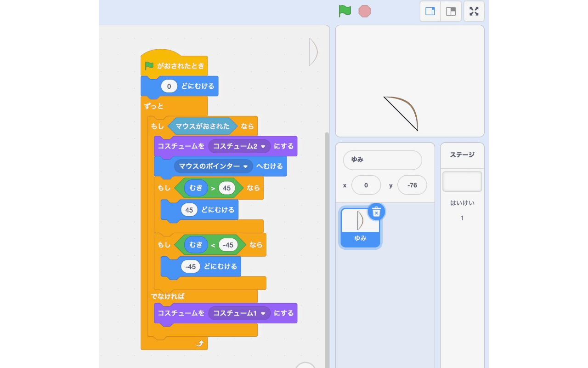
Task: Click the ずっと forever block label
Action: pyautogui.click(x=154, y=106)
